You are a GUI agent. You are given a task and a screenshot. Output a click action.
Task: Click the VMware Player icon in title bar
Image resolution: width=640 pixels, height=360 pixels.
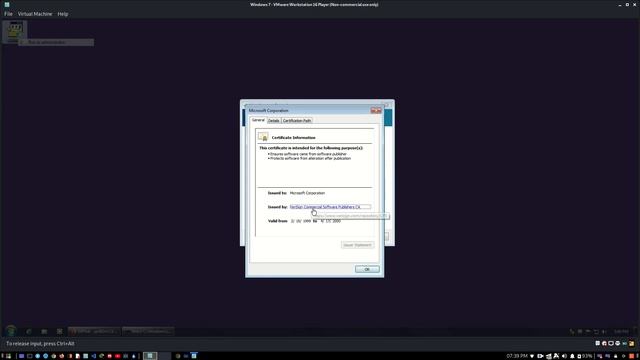point(7,4)
